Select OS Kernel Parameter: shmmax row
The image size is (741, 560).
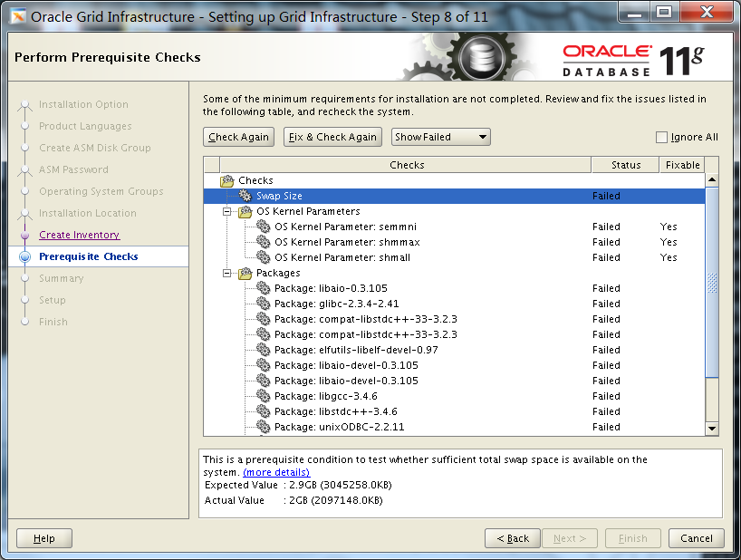454,242
